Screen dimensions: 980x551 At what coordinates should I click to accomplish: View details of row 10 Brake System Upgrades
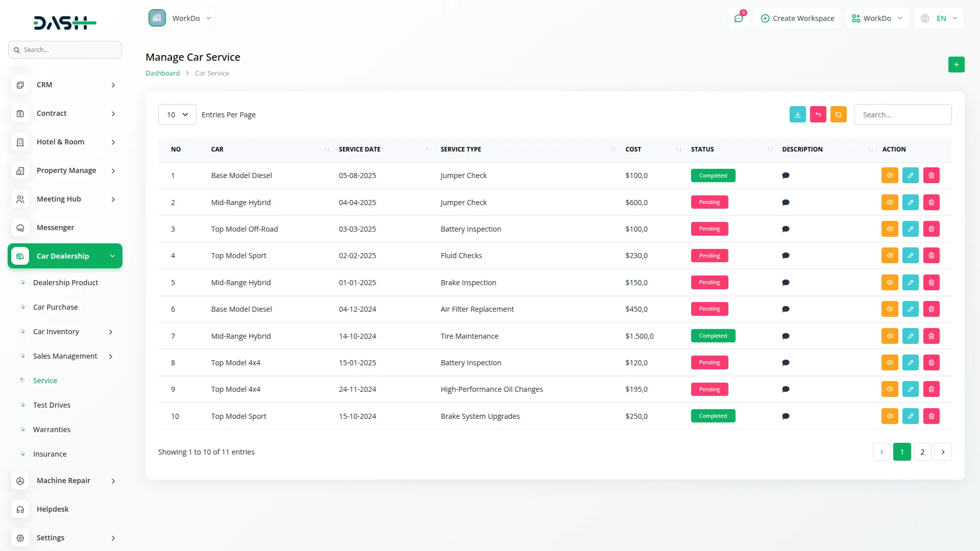click(x=889, y=416)
